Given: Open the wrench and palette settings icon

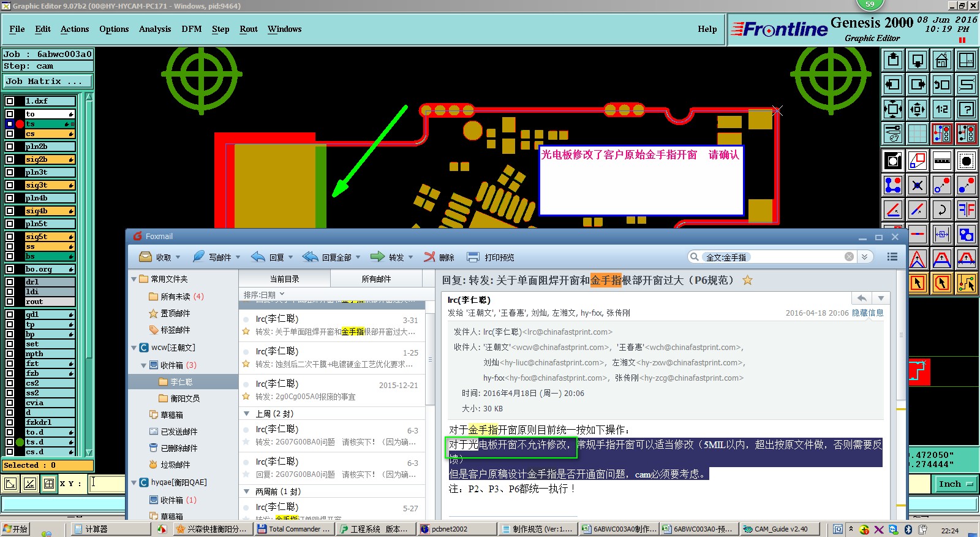Looking at the screenshot, I should click(893, 134).
